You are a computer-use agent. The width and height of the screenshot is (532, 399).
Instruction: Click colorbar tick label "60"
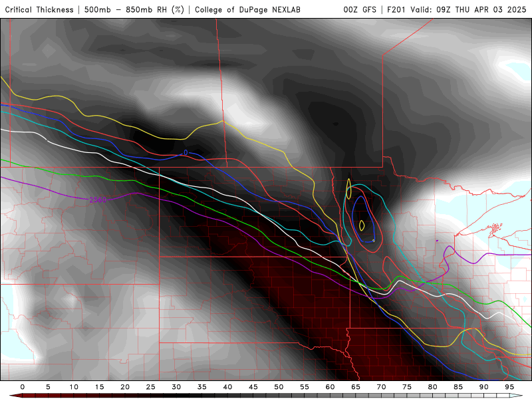(x=330, y=387)
